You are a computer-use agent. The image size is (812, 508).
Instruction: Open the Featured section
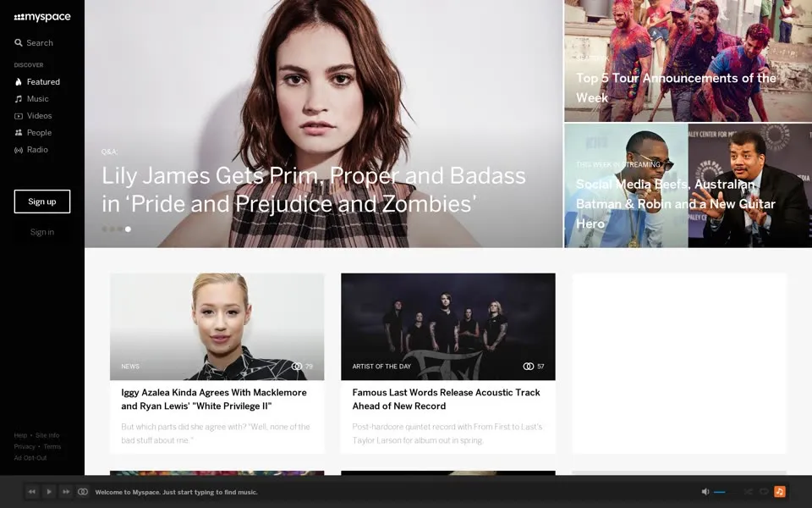[37, 82]
